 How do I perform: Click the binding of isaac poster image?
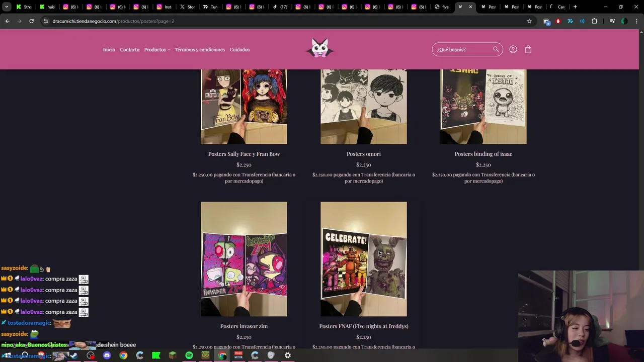pos(484,107)
